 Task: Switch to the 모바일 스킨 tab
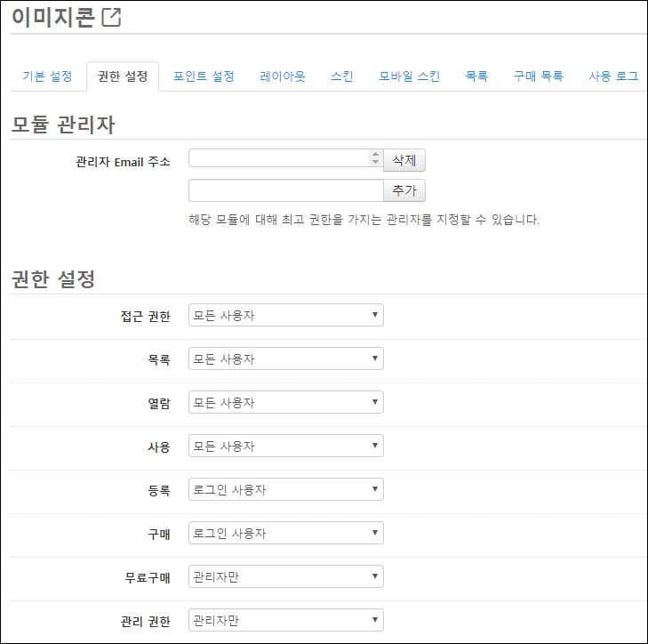[x=409, y=76]
